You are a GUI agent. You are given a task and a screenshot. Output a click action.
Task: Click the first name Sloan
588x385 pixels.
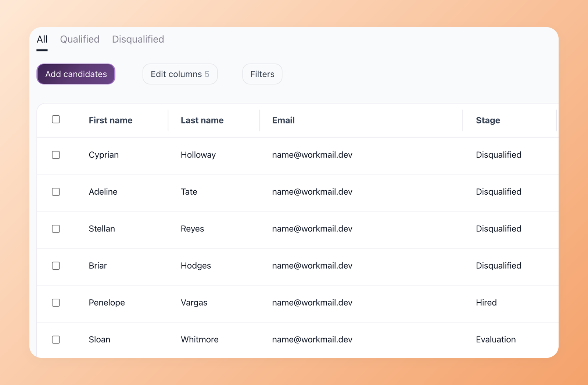pos(100,339)
